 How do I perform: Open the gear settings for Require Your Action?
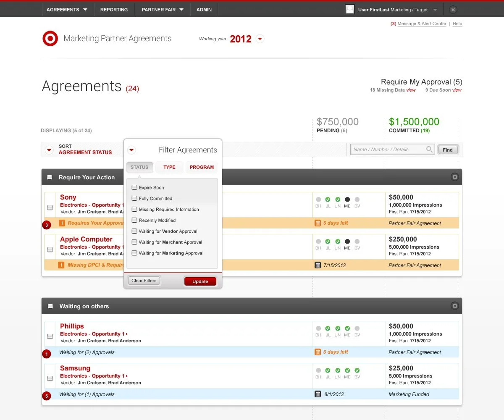(x=454, y=177)
